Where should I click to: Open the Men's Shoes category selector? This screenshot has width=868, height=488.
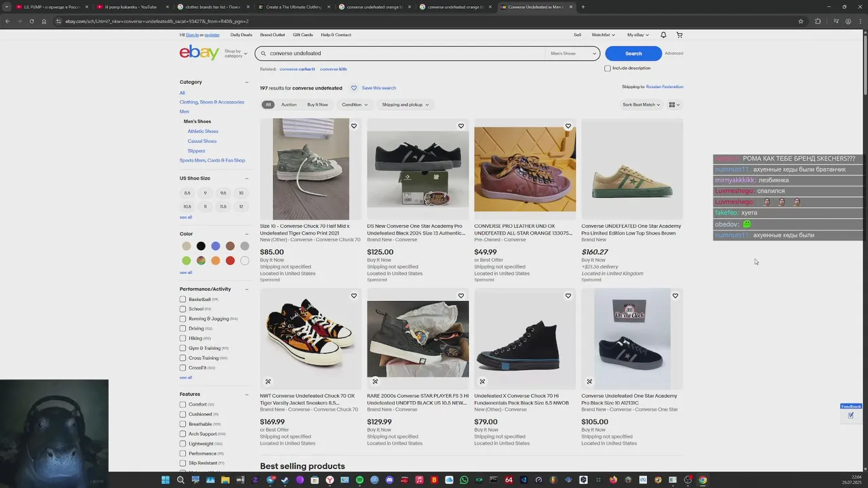(x=573, y=54)
